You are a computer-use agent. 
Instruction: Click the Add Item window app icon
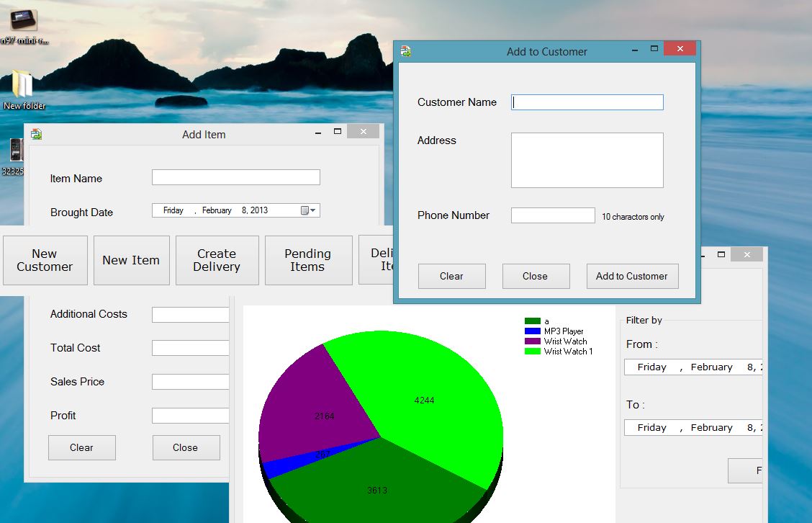click(36, 134)
